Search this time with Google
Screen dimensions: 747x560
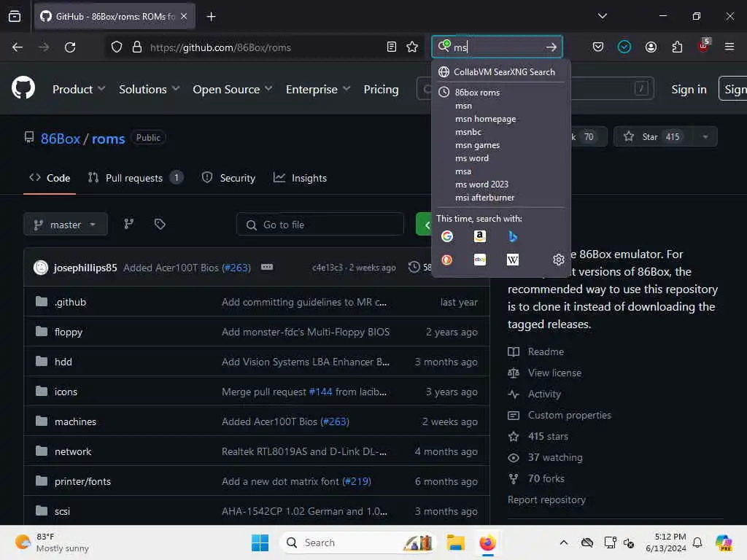coord(447,236)
